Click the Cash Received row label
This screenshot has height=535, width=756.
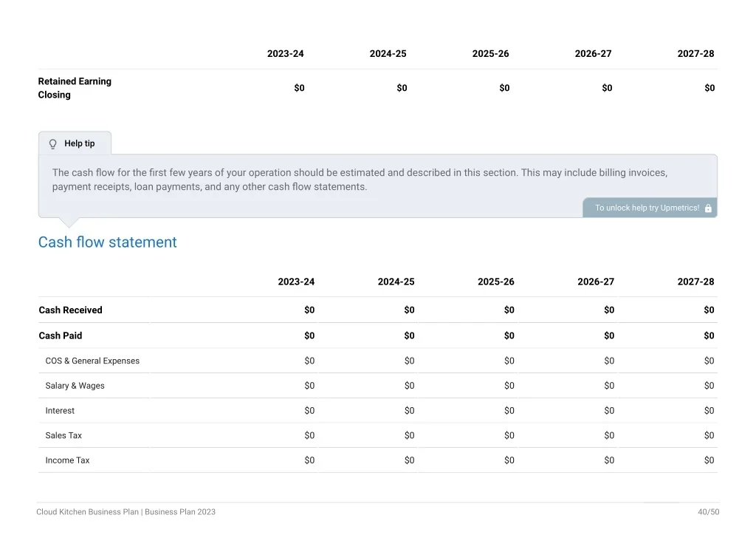[70, 310]
